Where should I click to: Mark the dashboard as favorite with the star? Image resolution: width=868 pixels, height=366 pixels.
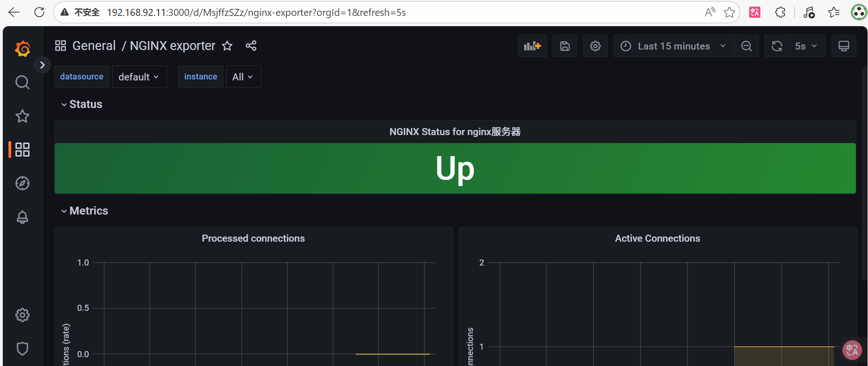(x=227, y=46)
